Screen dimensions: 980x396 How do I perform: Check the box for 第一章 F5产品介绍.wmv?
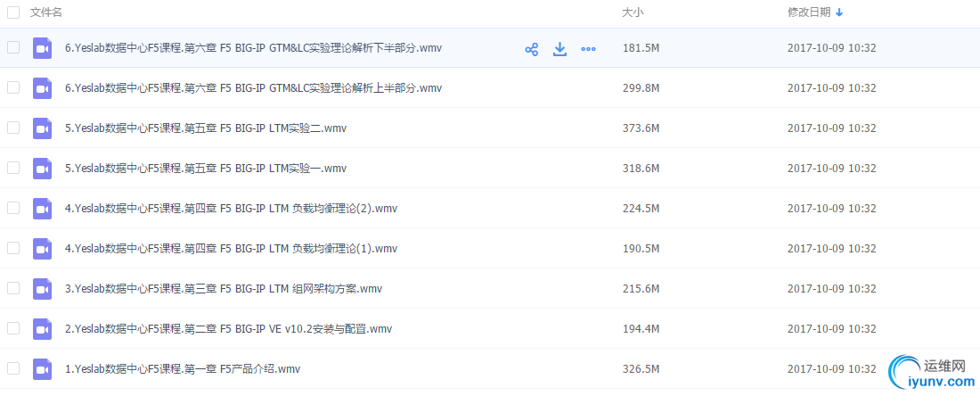pyautogui.click(x=13, y=367)
